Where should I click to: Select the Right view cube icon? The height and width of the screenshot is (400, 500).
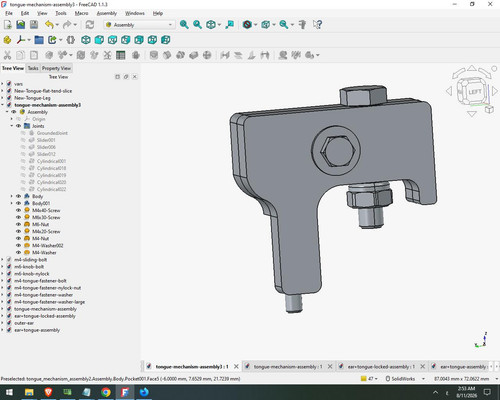click(x=126, y=40)
